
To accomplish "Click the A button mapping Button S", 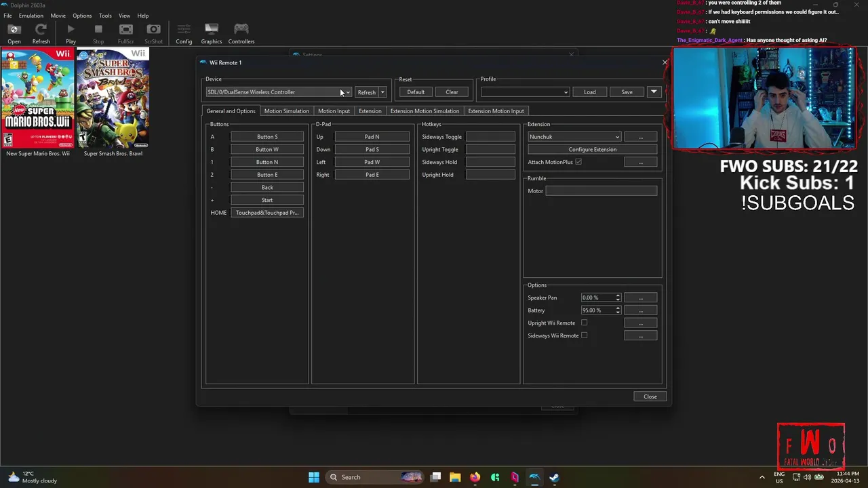I will [267, 137].
